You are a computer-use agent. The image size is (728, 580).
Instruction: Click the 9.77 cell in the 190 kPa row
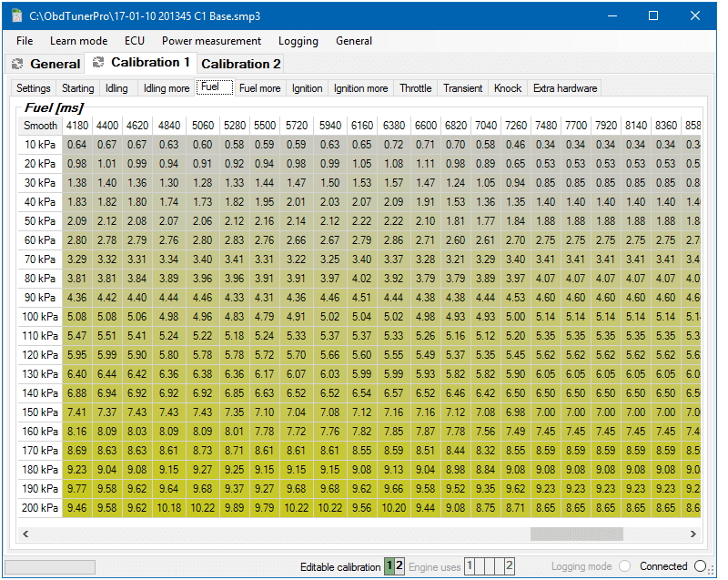(x=77, y=489)
